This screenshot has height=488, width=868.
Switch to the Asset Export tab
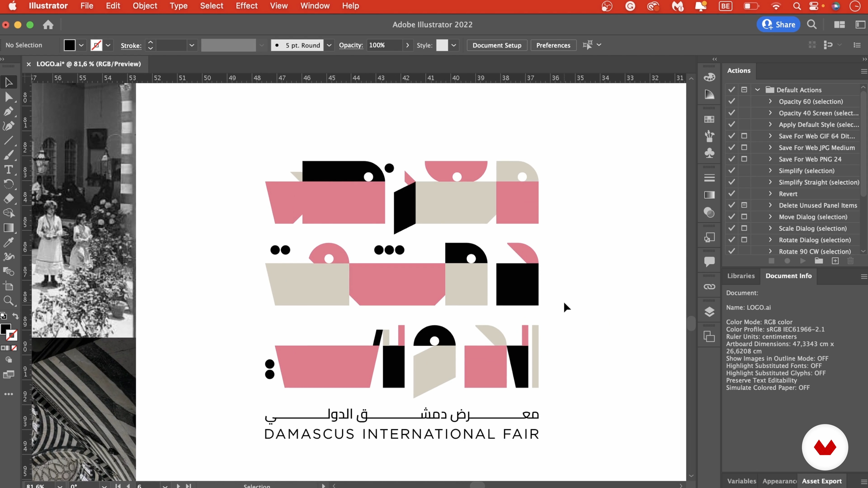821,481
